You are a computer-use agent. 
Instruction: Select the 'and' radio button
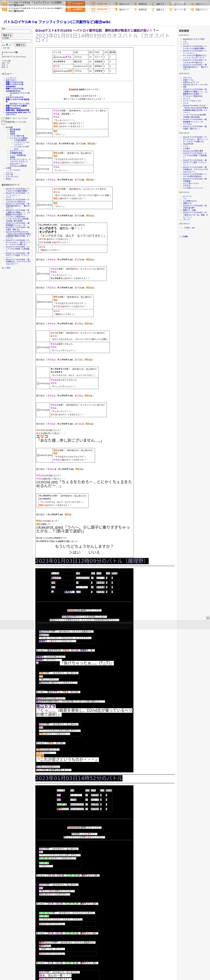(x=7, y=45)
